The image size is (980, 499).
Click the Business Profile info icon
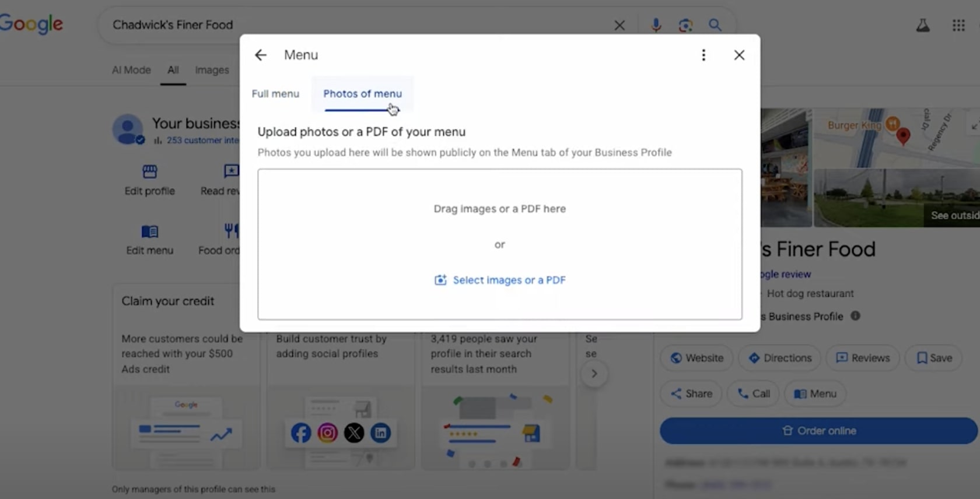855,316
